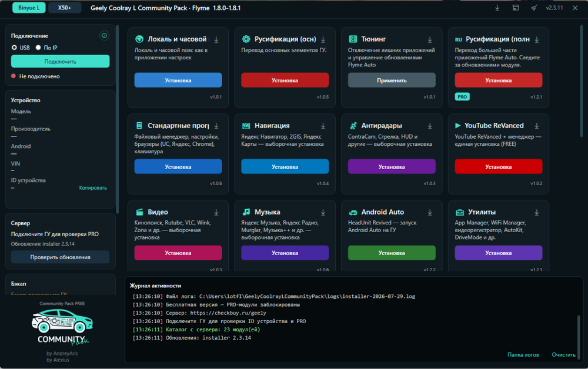The image size is (588, 369).
Task: Click download icon on Android Auto card
Action: pyautogui.click(x=430, y=212)
